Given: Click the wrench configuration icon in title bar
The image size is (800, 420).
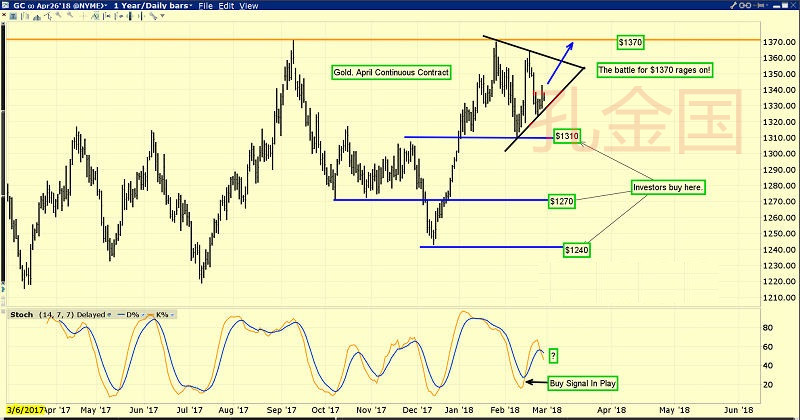Looking at the screenshot, I should (734, 6).
